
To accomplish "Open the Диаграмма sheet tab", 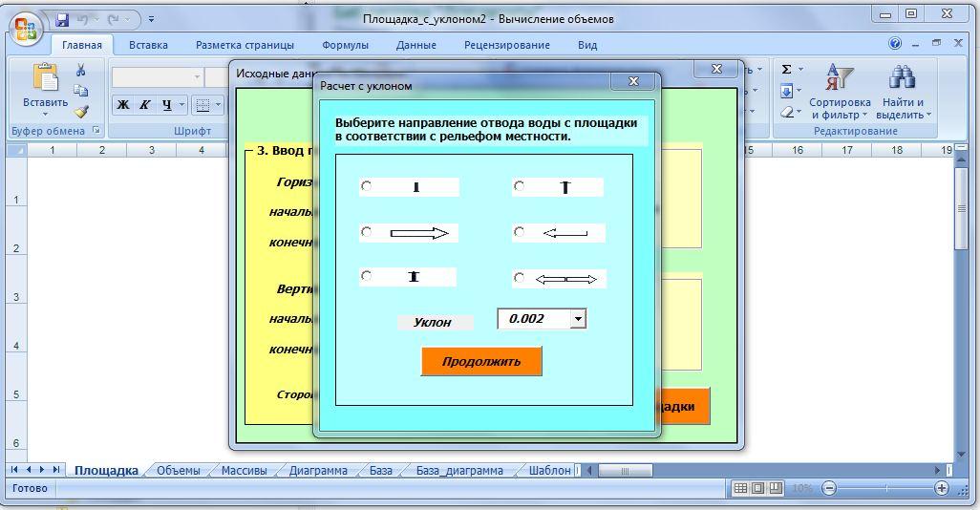I will tap(318, 470).
